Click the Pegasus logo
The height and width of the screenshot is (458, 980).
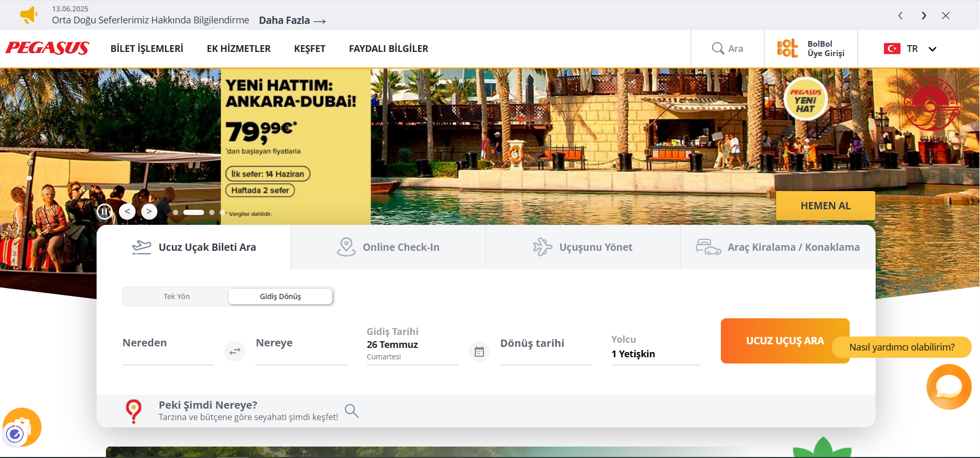47,48
